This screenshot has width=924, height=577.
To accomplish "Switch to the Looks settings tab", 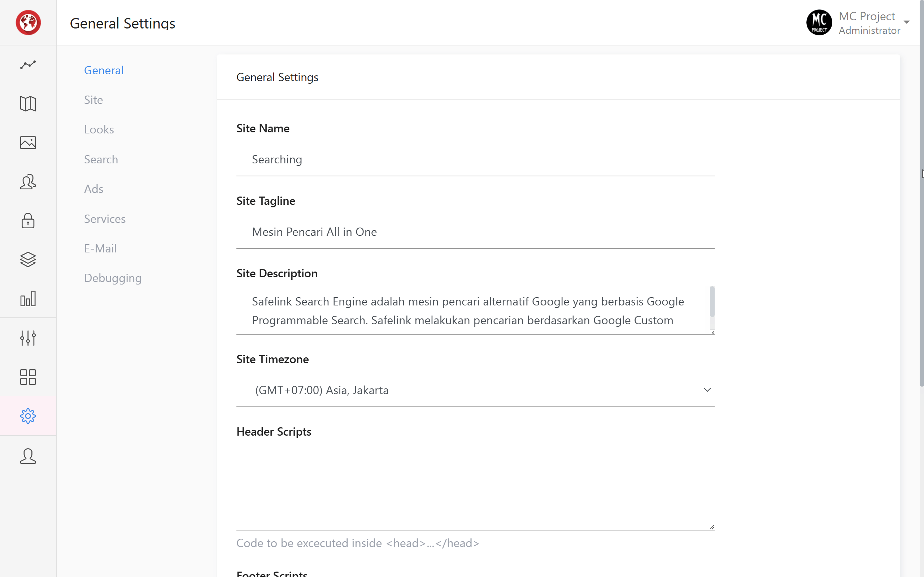I will click(x=99, y=129).
